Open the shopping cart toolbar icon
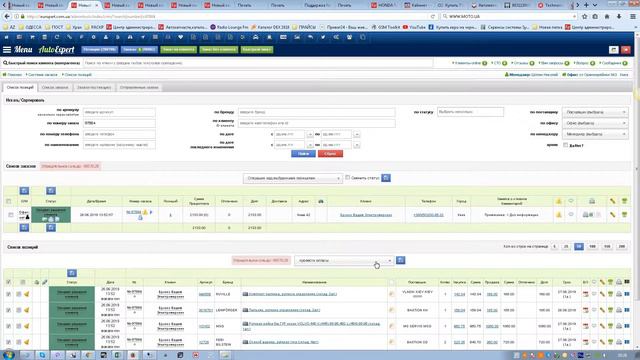This screenshot has width=640, height=360. point(32,37)
